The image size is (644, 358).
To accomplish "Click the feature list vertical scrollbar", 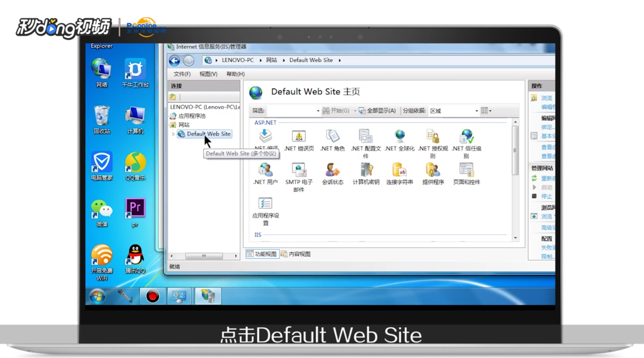I will coord(515,151).
